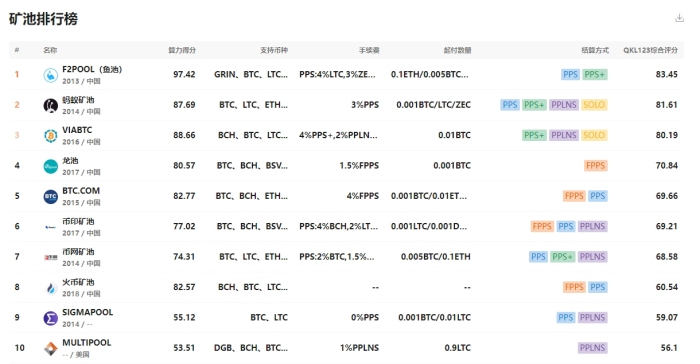Open the SIGMAPOOL name link
This screenshot has width=700, height=364.
pyautogui.click(x=88, y=312)
